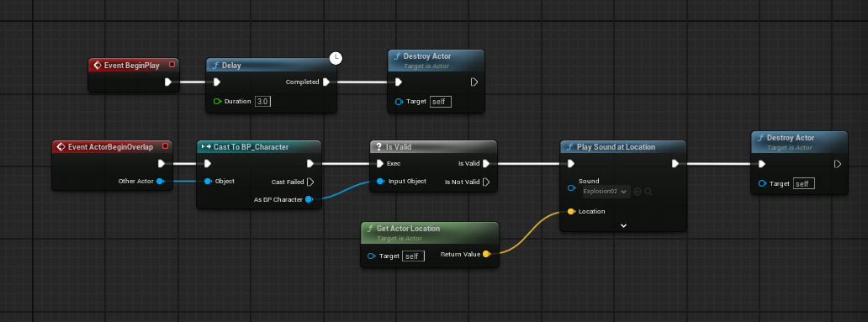
Task: Click the As BP Character output pin
Action: (x=309, y=200)
